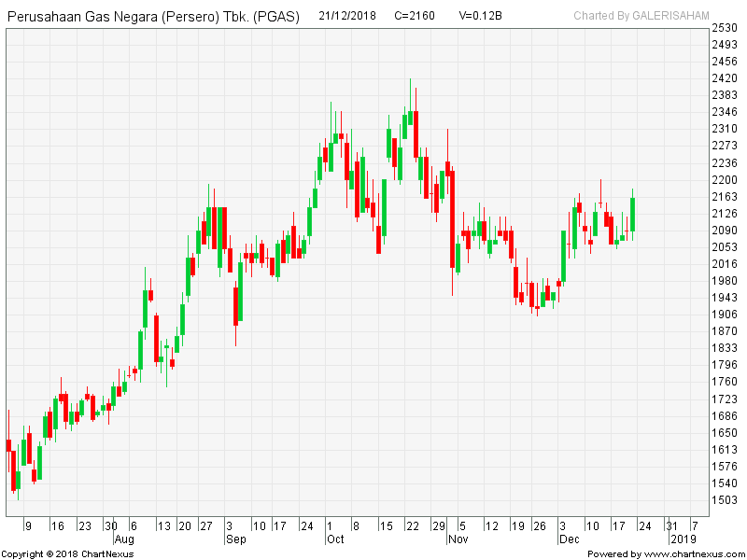
Task: Click the 2530 price level on the axis
Action: [x=725, y=27]
